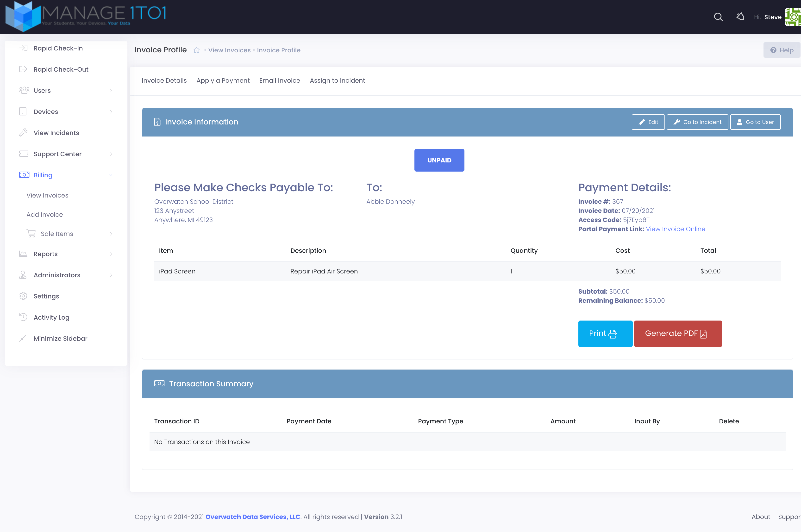Click the search magnifier icon in header

pos(718,17)
